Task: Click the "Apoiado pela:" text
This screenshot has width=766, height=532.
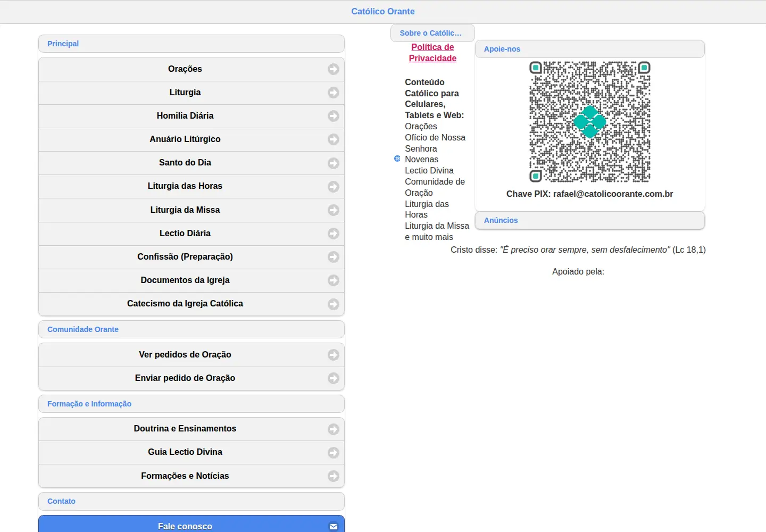Action: pos(578,272)
